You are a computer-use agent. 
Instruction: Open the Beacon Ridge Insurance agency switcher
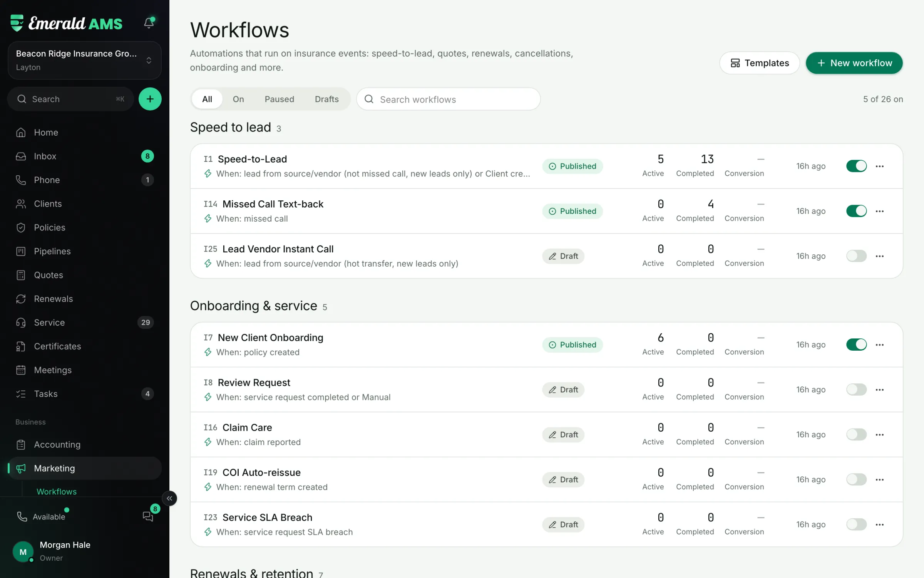coord(84,60)
